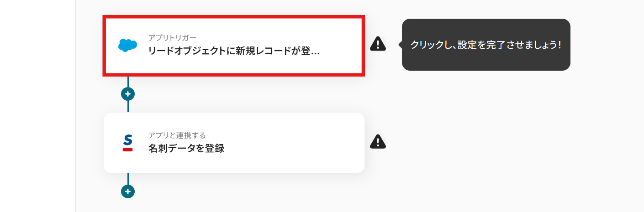The height and width of the screenshot is (212, 644).
Task: Click the Sansan S logo icon
Action: 128,143
